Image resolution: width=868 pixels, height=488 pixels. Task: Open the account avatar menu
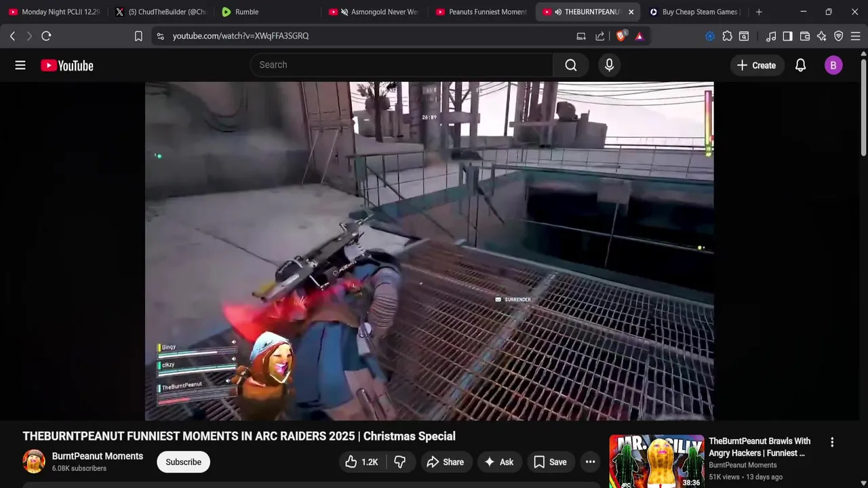833,65
